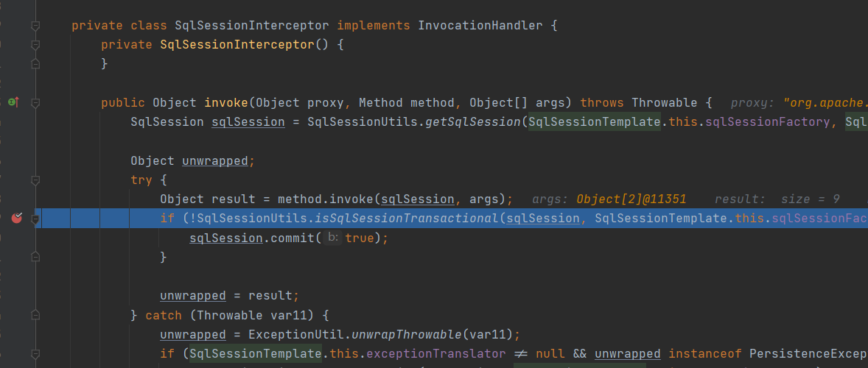Image resolution: width=868 pixels, height=368 pixels.
Task: Click the inline 'proxy:' debug value hint
Action: (x=799, y=103)
